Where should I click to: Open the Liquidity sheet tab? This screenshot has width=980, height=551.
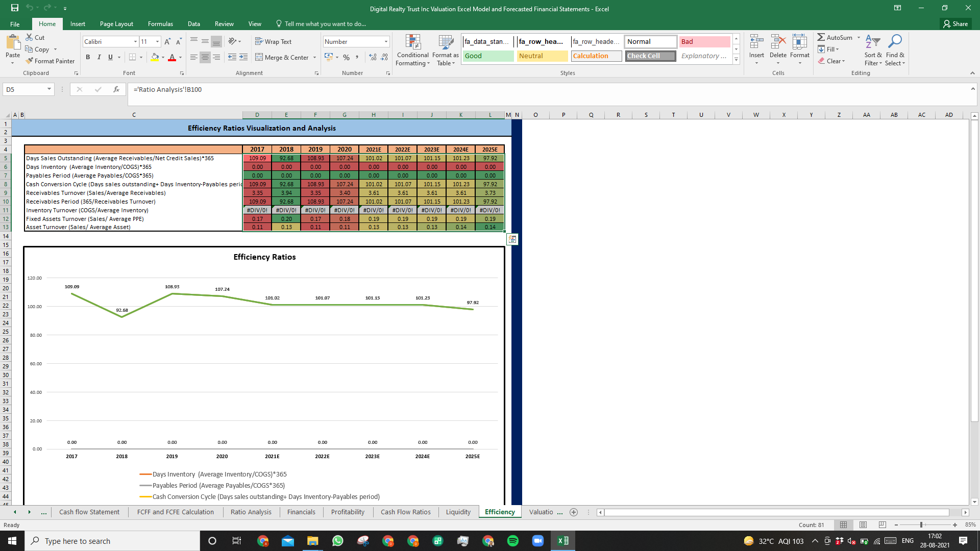458,512
